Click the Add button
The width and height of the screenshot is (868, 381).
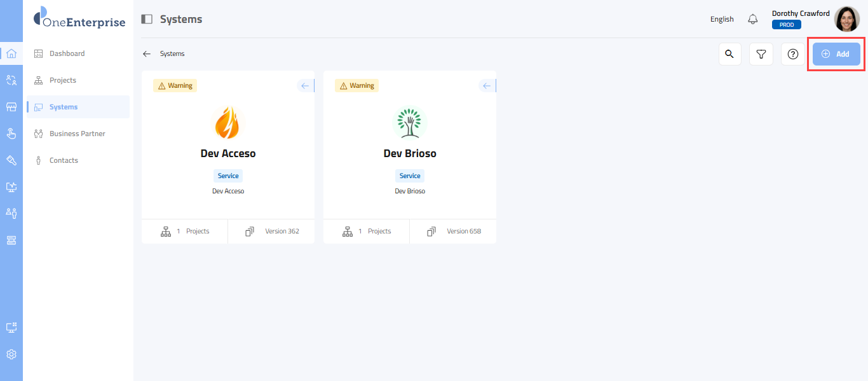tap(836, 54)
